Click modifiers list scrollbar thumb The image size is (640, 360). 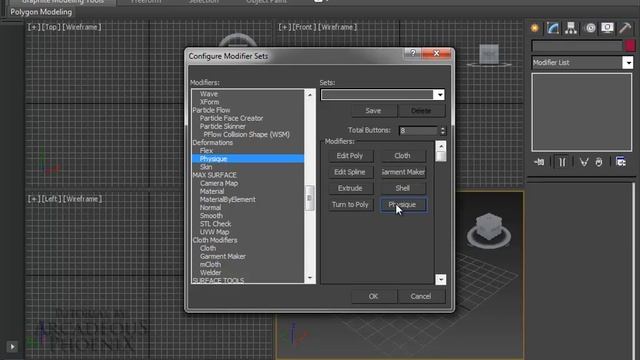pos(309,198)
